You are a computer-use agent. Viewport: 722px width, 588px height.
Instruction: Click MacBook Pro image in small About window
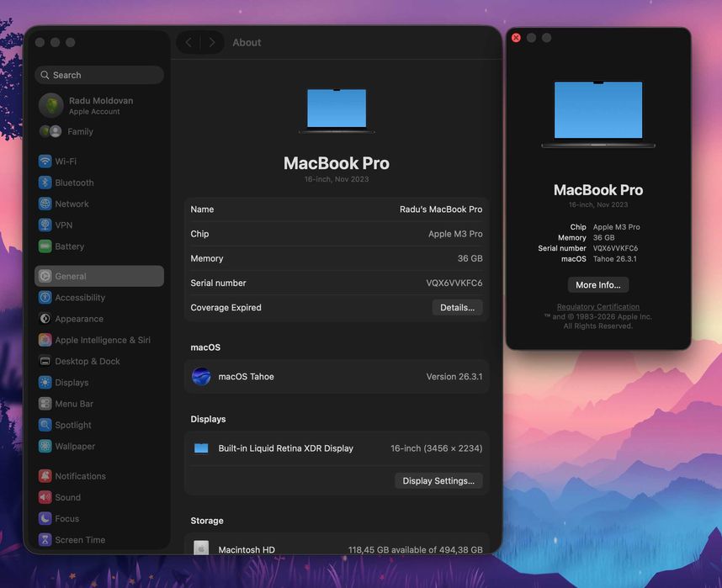coord(597,114)
